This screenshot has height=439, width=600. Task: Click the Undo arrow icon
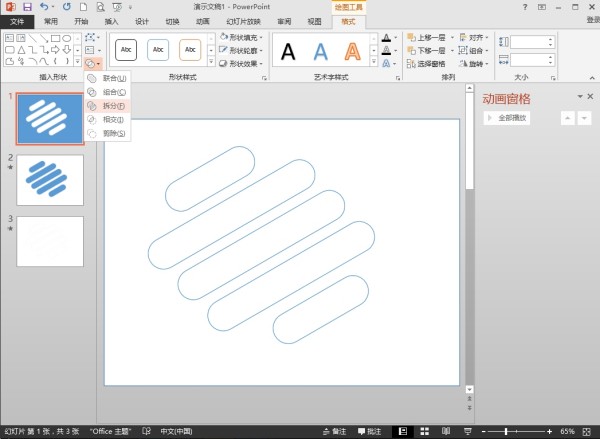coord(44,7)
